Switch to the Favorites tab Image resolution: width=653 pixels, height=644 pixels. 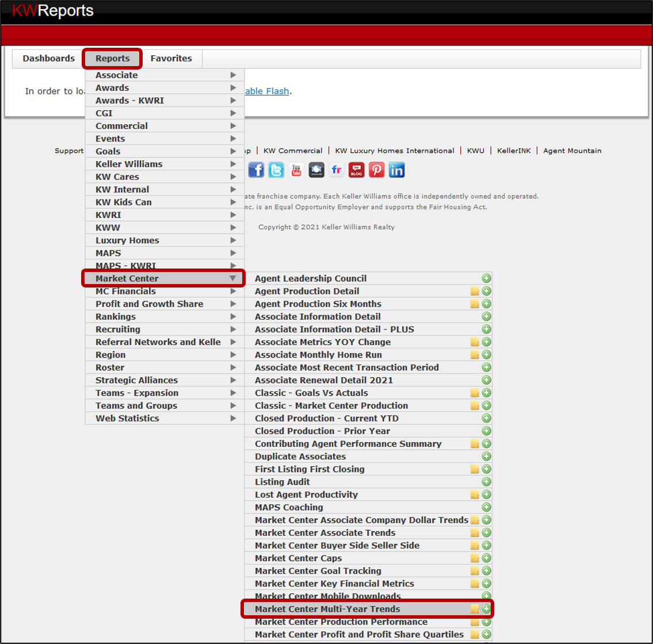tap(171, 58)
